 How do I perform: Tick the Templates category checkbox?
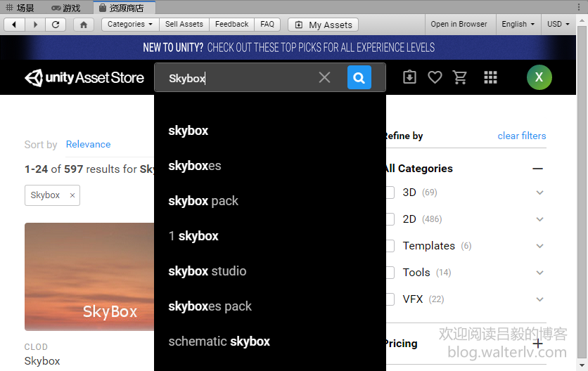tap(389, 246)
